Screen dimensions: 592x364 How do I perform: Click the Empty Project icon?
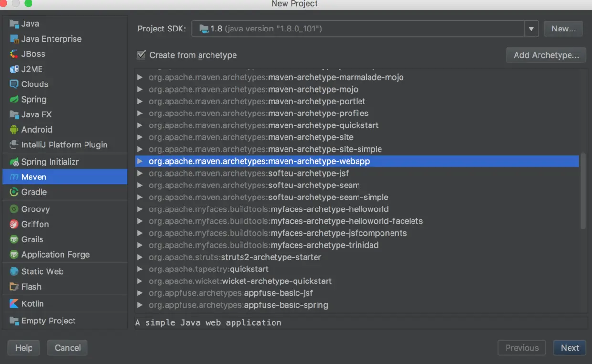click(x=14, y=321)
